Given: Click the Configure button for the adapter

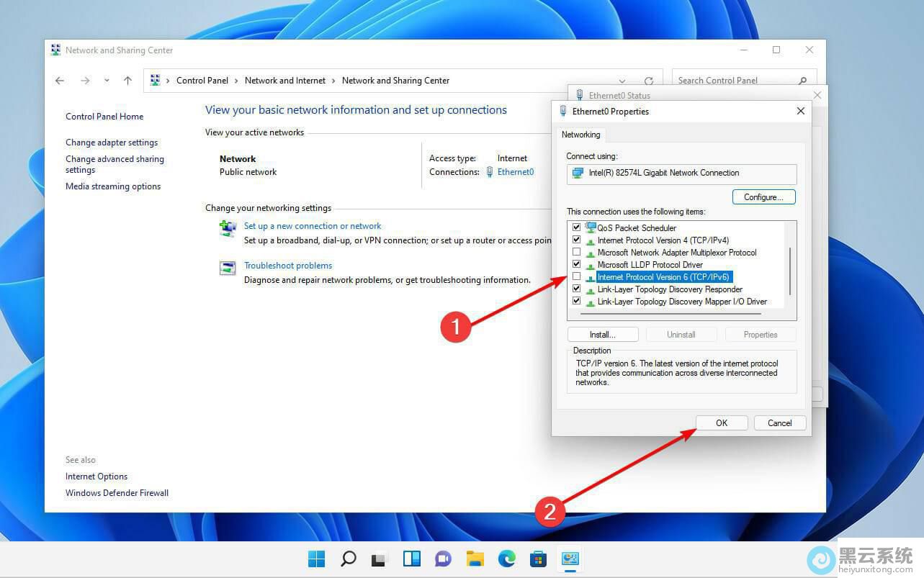Looking at the screenshot, I should pos(763,197).
